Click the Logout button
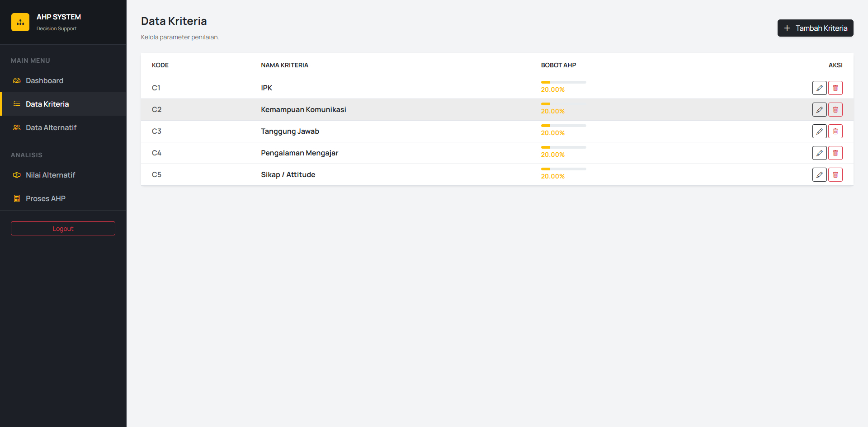This screenshot has width=868, height=427. [x=63, y=228]
